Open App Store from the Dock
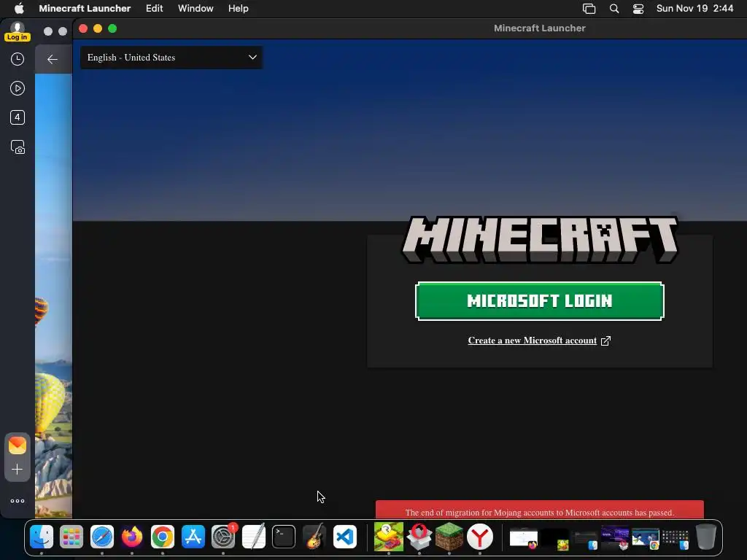The image size is (747, 560). (193, 537)
